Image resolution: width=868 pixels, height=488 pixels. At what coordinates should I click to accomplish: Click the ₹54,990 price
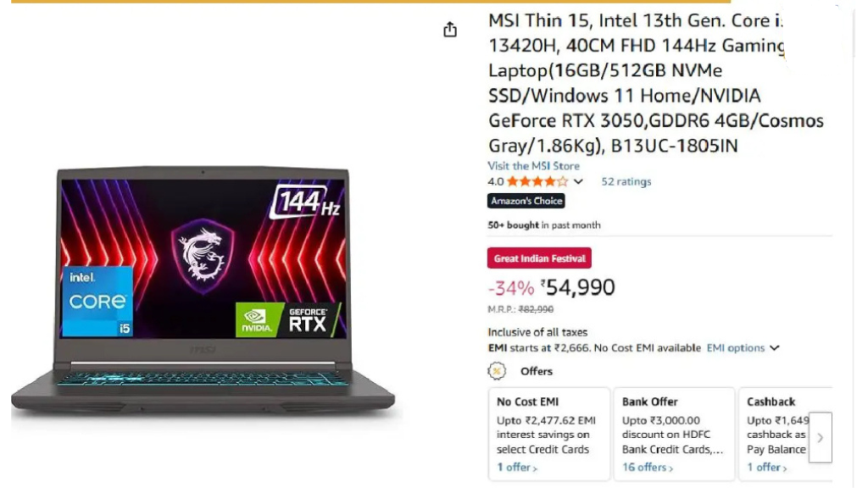[578, 287]
